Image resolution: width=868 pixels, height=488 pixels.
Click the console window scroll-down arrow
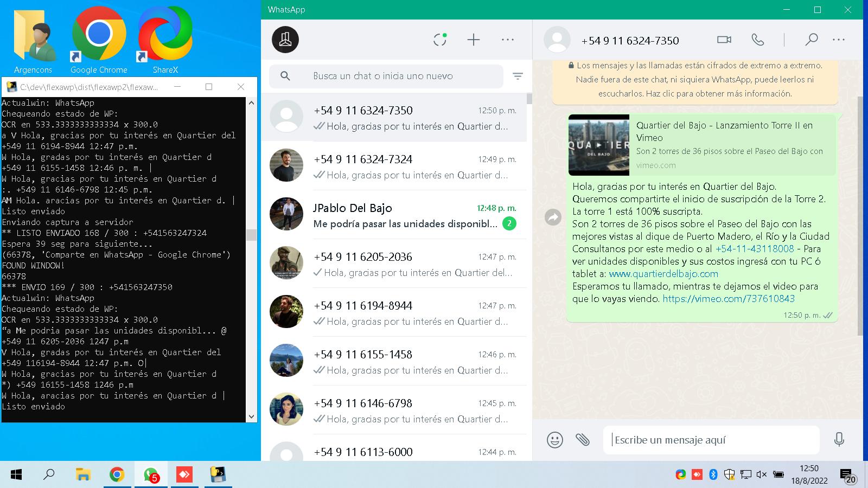pyautogui.click(x=251, y=416)
